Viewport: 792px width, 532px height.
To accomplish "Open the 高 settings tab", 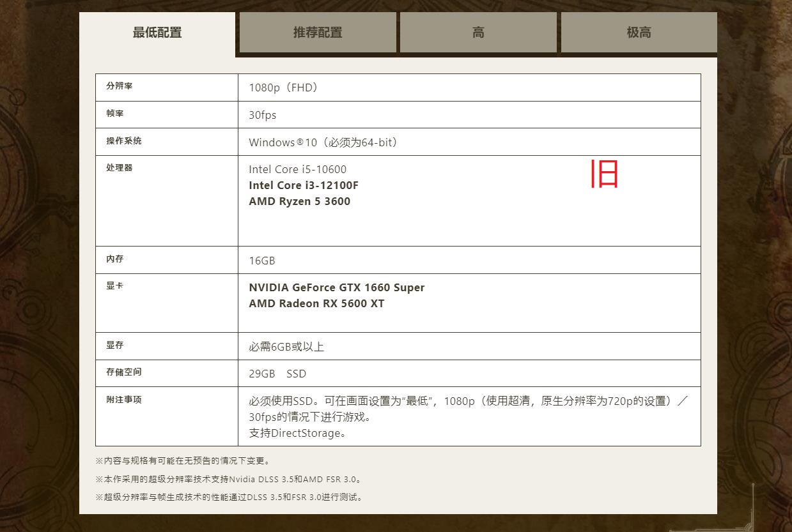I will point(478,33).
